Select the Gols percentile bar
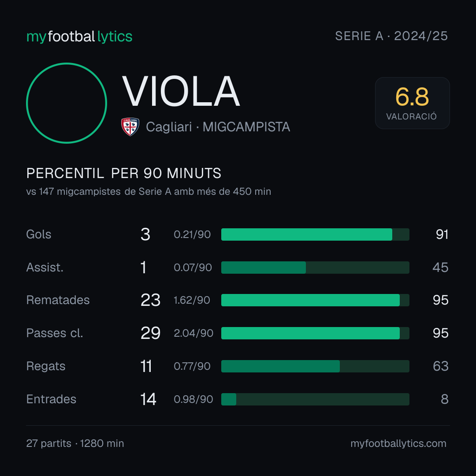Image resolution: width=476 pixels, height=476 pixels. coord(315,234)
